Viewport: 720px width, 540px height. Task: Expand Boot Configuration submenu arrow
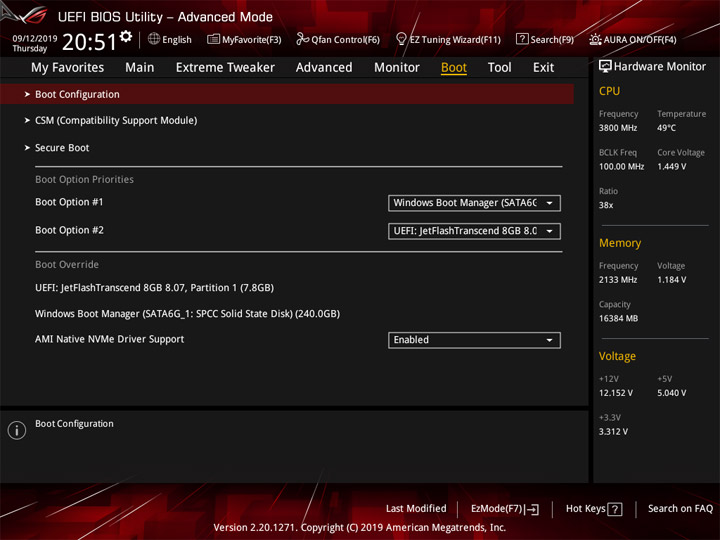[27, 94]
